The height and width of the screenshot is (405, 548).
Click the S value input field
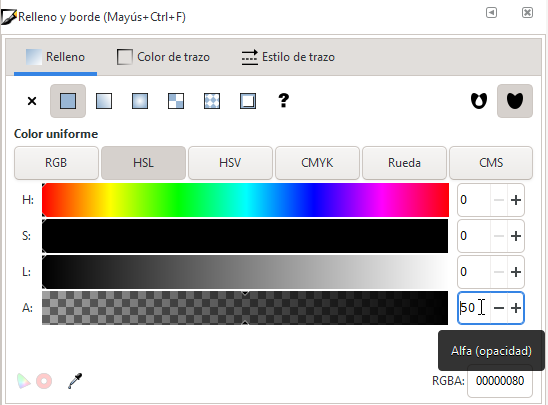(x=474, y=236)
